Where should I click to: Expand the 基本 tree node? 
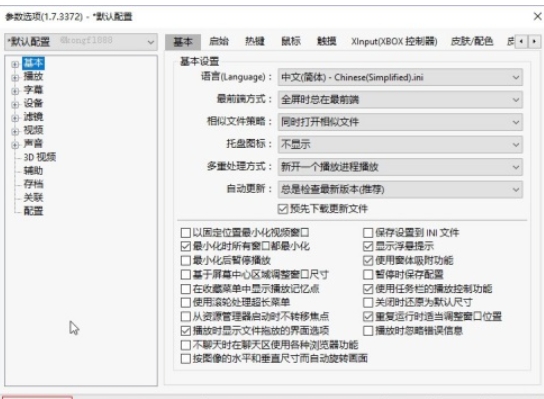(15, 64)
